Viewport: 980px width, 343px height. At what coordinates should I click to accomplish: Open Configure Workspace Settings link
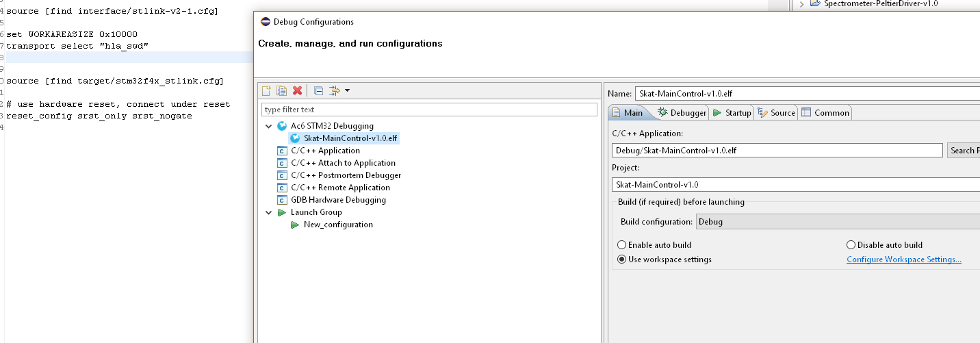click(903, 259)
